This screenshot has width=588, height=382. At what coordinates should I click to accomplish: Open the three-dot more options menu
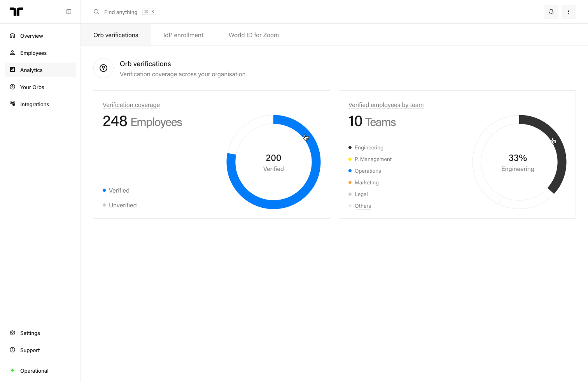569,12
